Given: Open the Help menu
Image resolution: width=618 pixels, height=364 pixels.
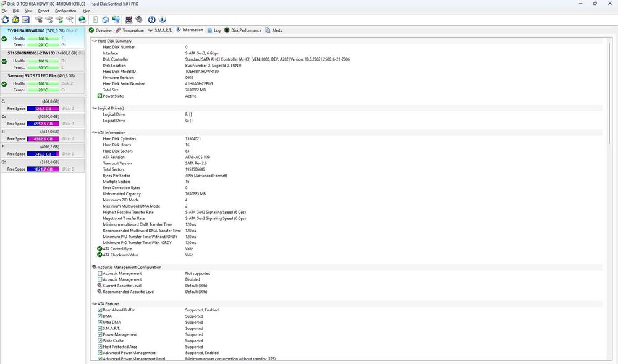Looking at the screenshot, I should coord(87,11).
